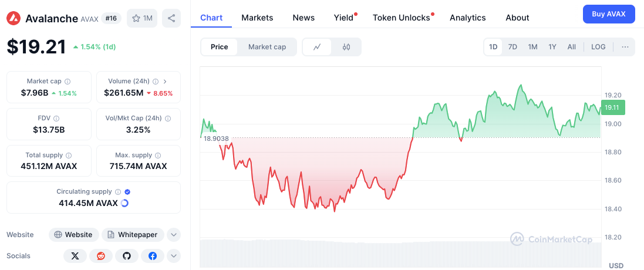Click the share icon next to watchlist

pyautogui.click(x=171, y=18)
